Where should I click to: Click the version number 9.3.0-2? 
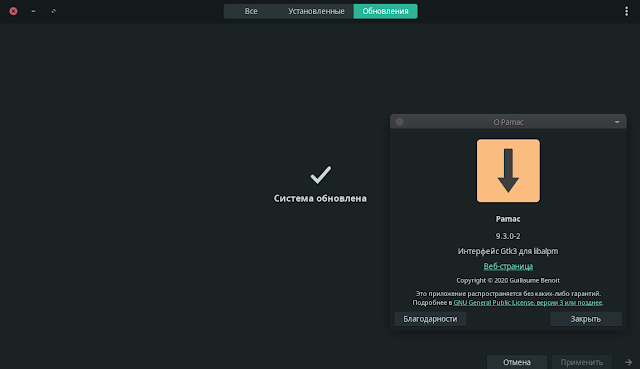pos(508,236)
